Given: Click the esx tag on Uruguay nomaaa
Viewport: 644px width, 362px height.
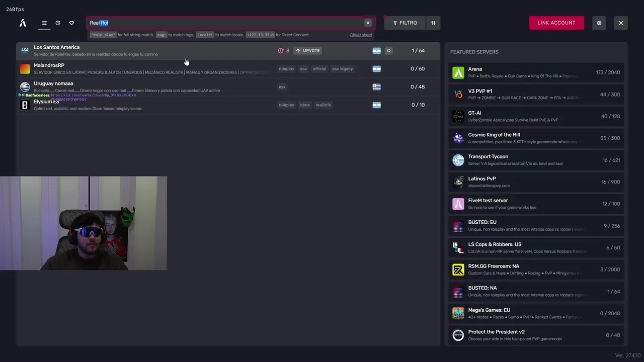Looking at the screenshot, I should point(282,86).
